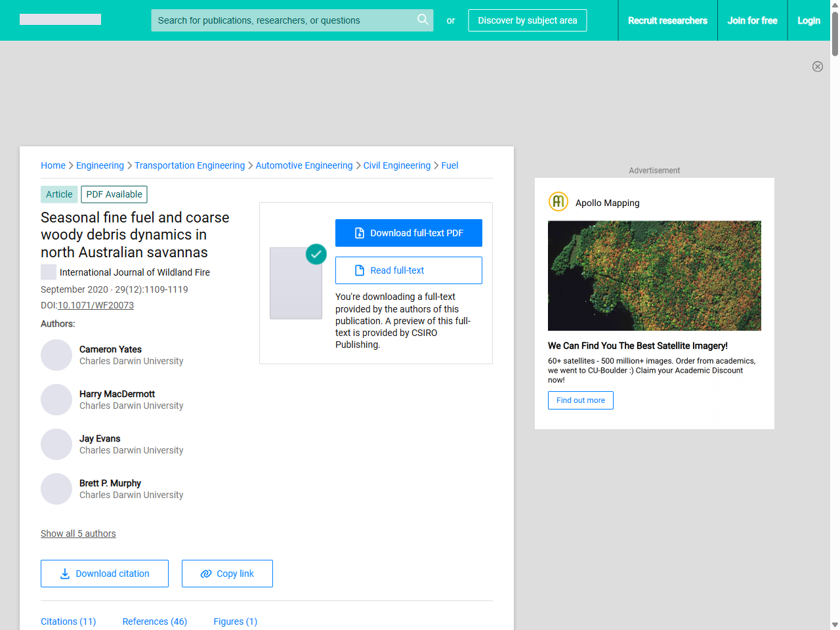840x630 pixels.
Task: Click the PDF document icon on Download full-text PDF
Action: [358, 232]
